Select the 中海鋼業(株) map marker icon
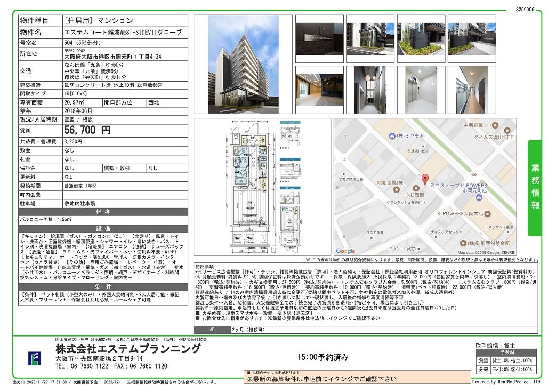Image resolution: width=556 pixels, height=392 pixels. click(495, 125)
